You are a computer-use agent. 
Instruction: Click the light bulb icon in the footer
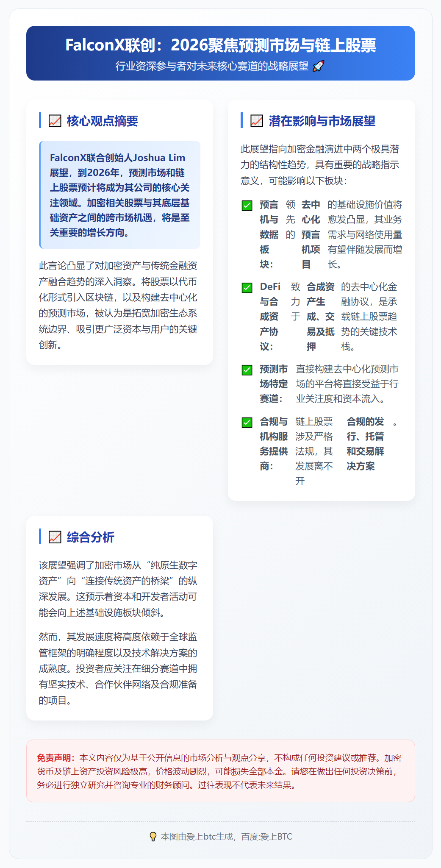[153, 837]
